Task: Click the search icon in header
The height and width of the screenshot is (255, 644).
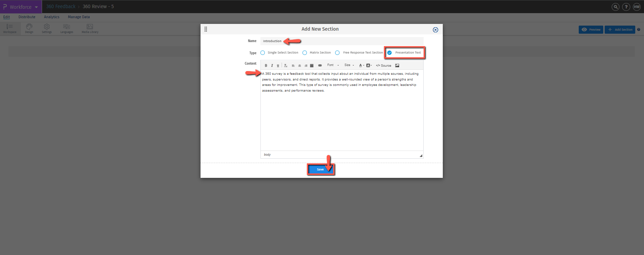Action: tap(615, 7)
